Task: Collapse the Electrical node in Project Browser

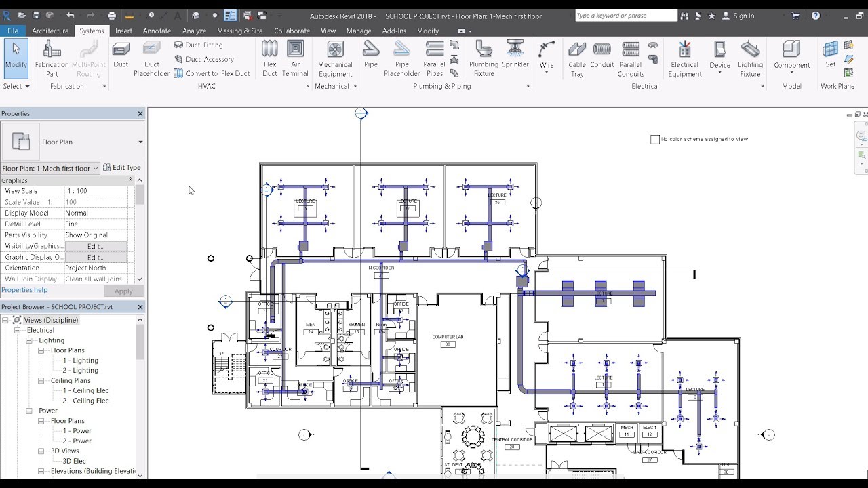Action: 18,330
